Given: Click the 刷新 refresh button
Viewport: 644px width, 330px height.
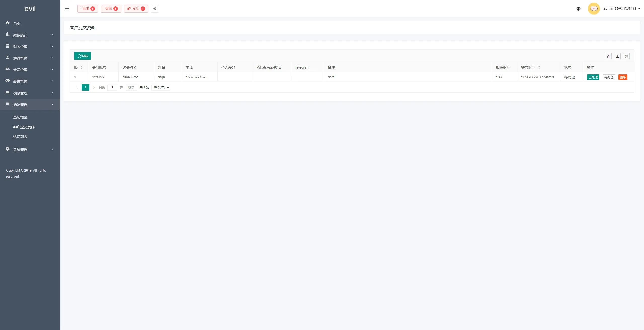Looking at the screenshot, I should tap(83, 56).
